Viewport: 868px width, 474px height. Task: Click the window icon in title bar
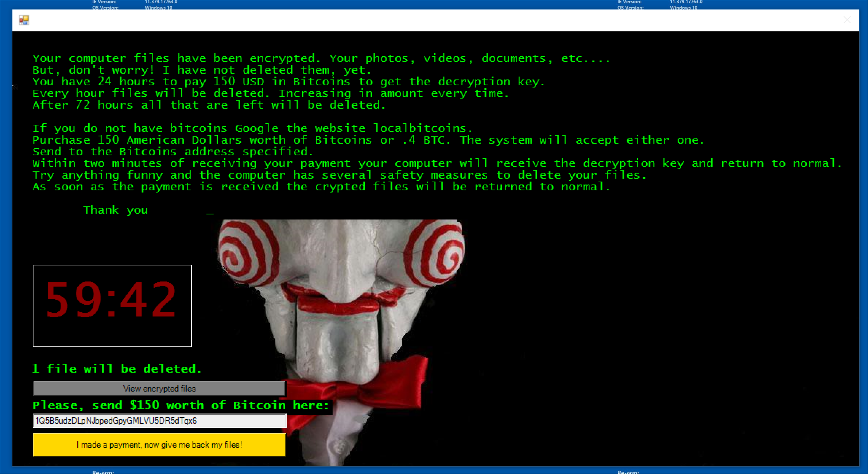(24, 20)
